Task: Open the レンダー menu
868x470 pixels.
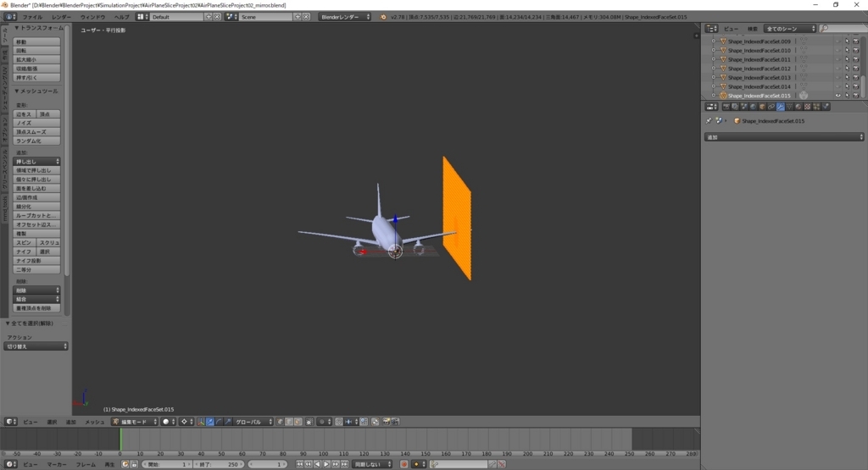Action: pos(61,17)
